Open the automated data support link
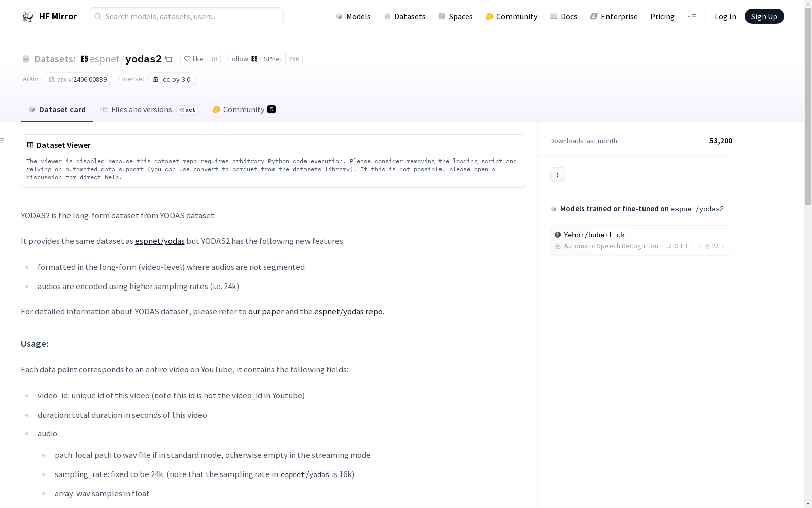The height and width of the screenshot is (508, 812). pyautogui.click(x=105, y=169)
